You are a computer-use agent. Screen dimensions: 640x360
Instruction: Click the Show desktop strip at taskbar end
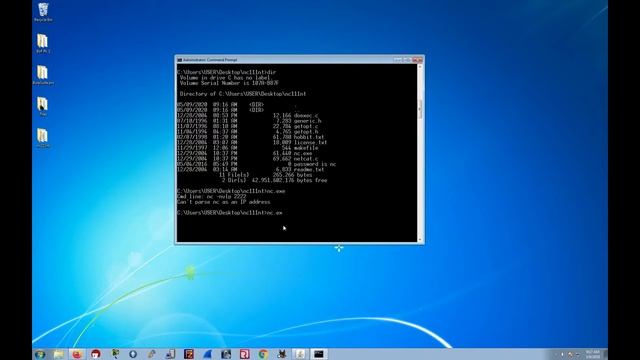(605, 354)
